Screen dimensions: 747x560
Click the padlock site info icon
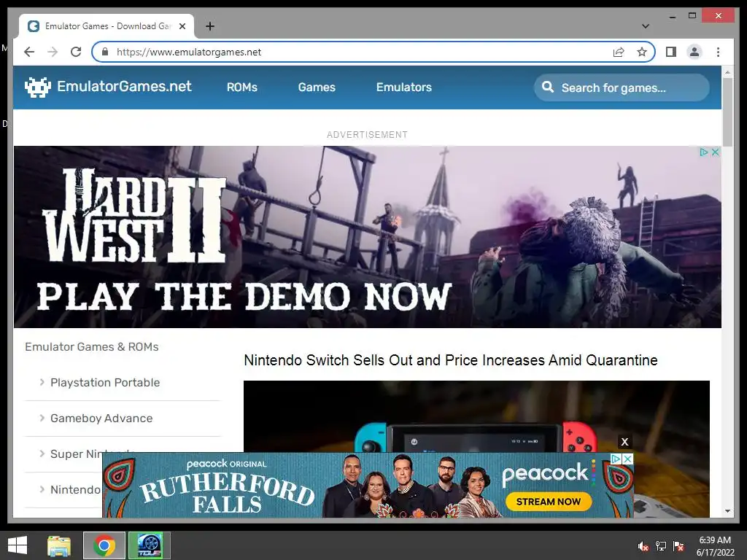pos(105,52)
